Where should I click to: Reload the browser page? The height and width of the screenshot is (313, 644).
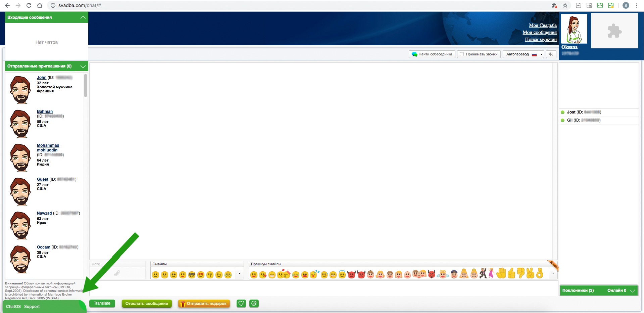29,5
